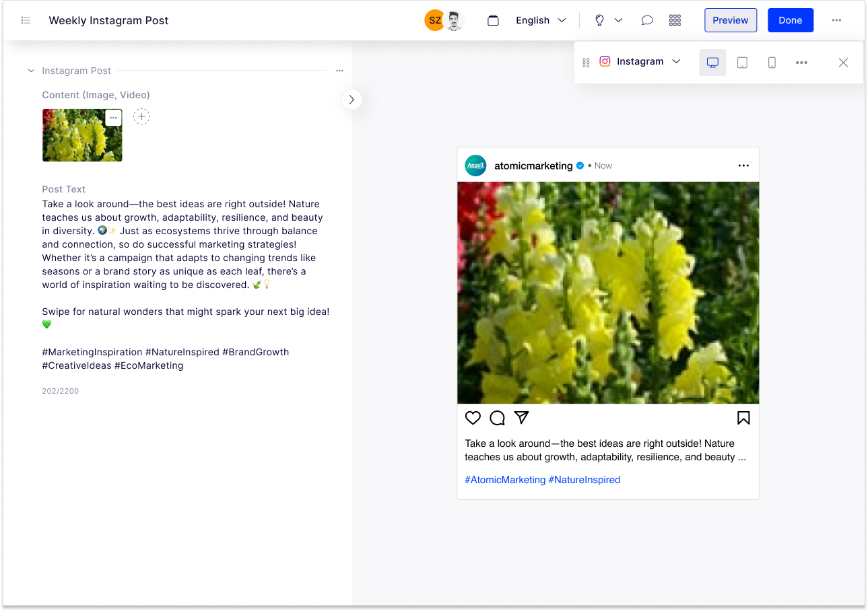
Task: Click the blue Done button
Action: point(791,20)
